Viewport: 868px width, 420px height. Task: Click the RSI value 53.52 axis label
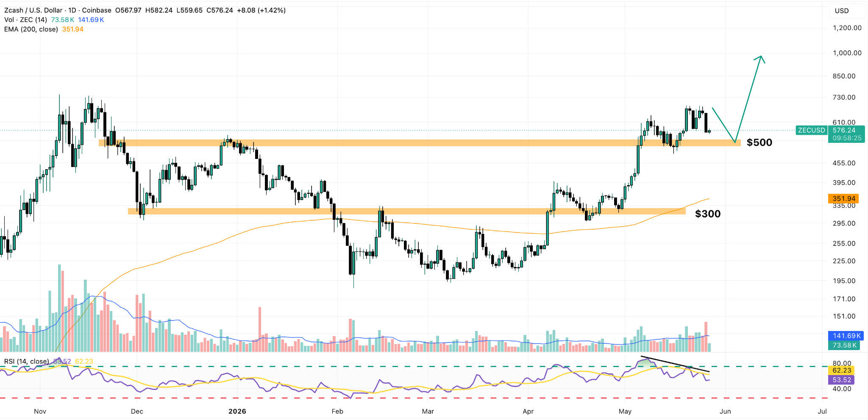pos(841,380)
